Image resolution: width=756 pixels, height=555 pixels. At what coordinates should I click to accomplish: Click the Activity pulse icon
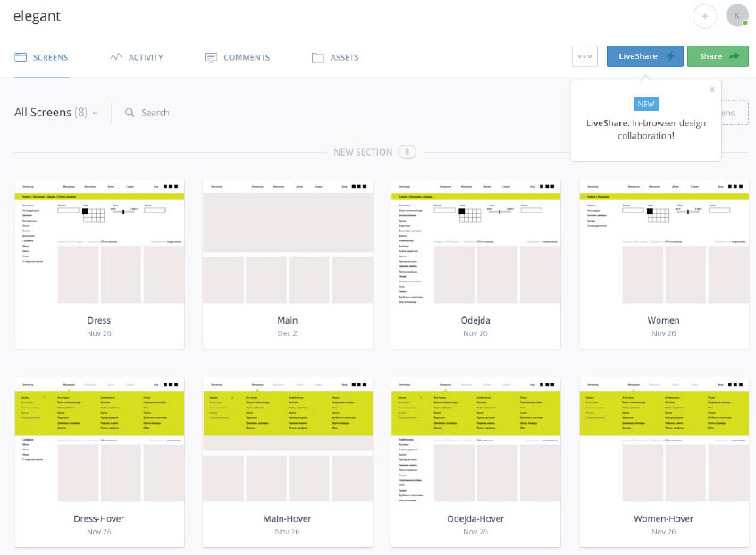(x=115, y=57)
